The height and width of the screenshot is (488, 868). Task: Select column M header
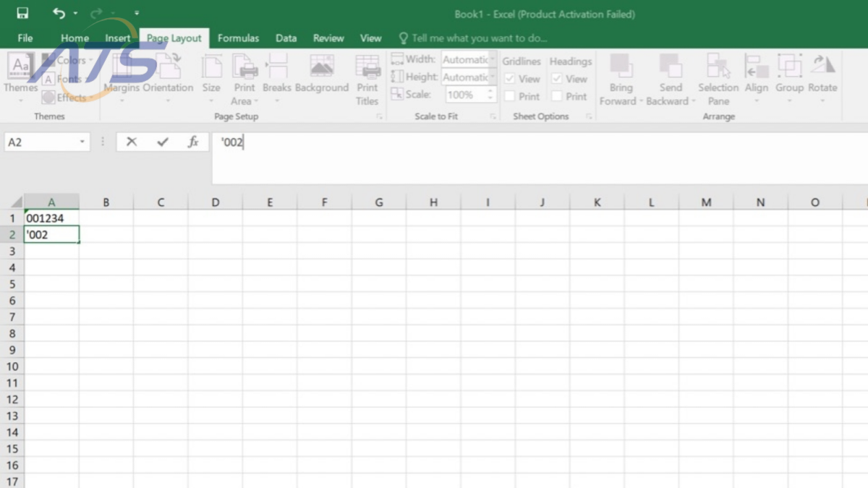click(x=706, y=202)
